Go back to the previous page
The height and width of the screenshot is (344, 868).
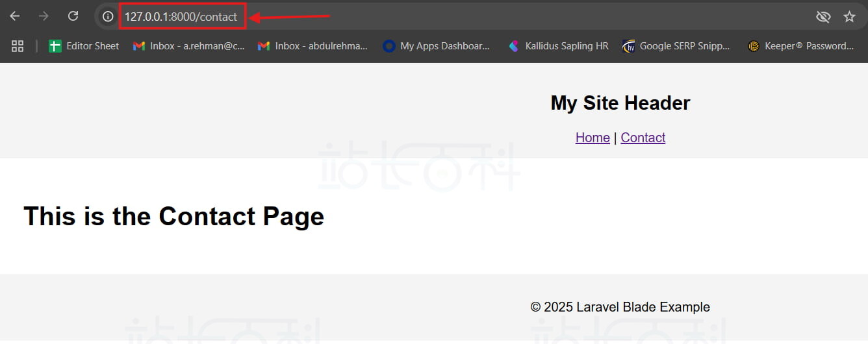point(14,16)
